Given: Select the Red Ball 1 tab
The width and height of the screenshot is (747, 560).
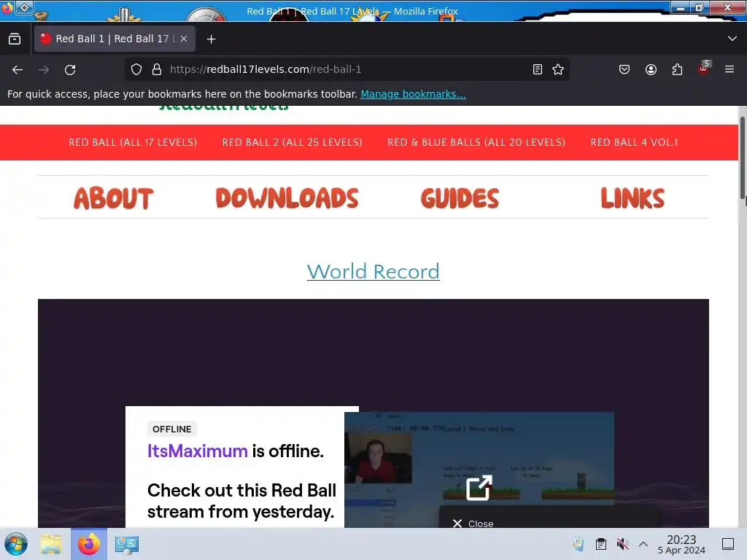Looking at the screenshot, I should point(115,39).
